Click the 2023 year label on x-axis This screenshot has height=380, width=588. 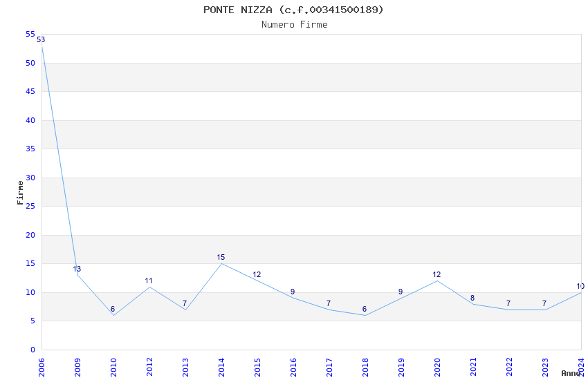click(x=545, y=367)
